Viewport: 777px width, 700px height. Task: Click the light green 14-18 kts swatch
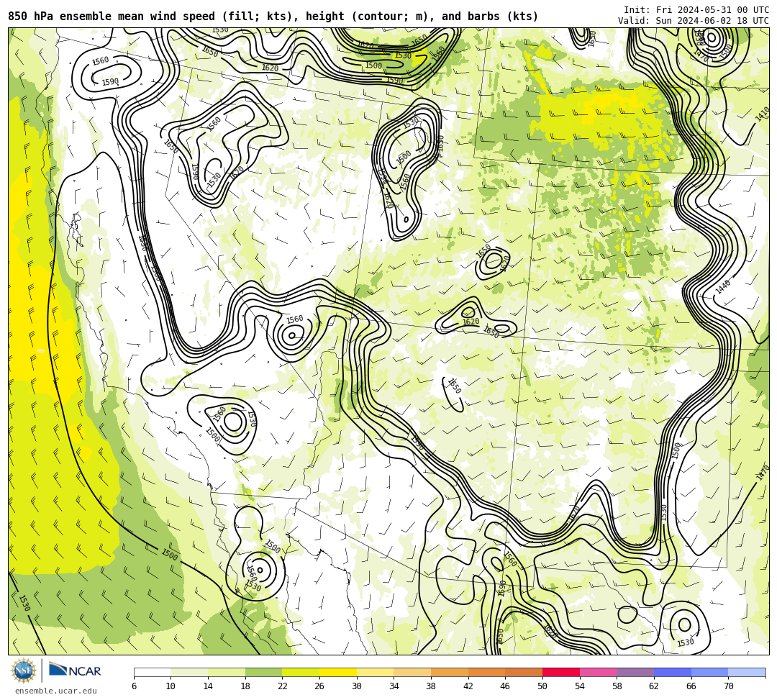227,672
